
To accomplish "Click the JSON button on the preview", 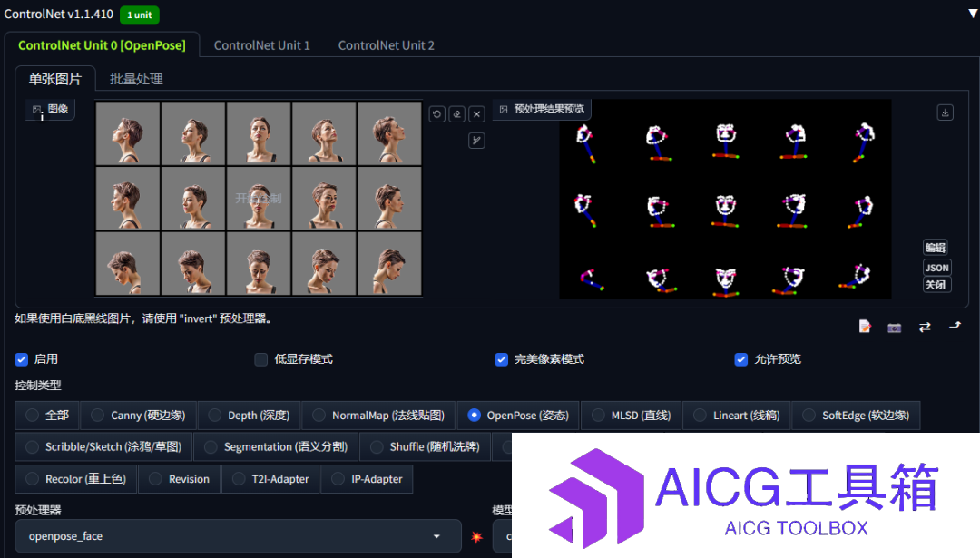I will click(x=936, y=268).
